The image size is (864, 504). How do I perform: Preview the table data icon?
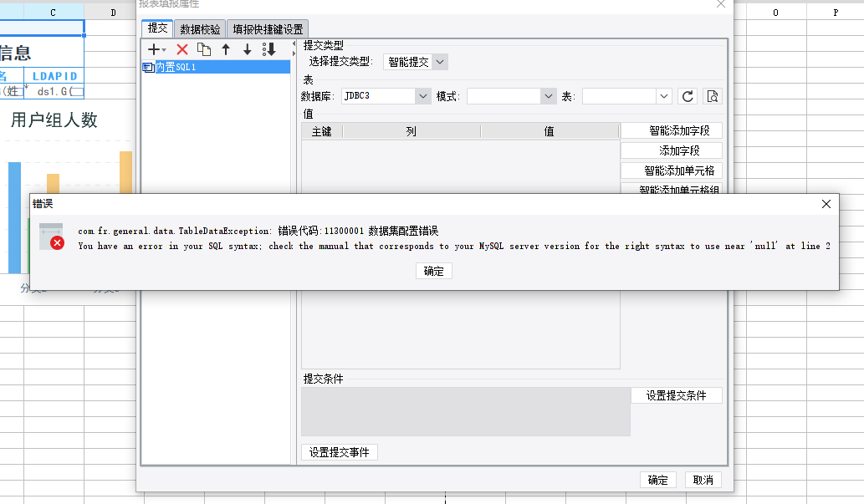[713, 96]
